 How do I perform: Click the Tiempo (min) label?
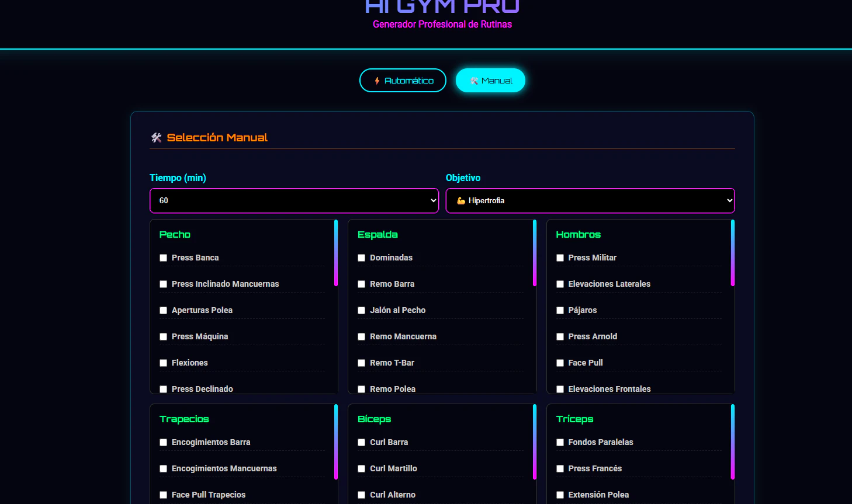178,178
